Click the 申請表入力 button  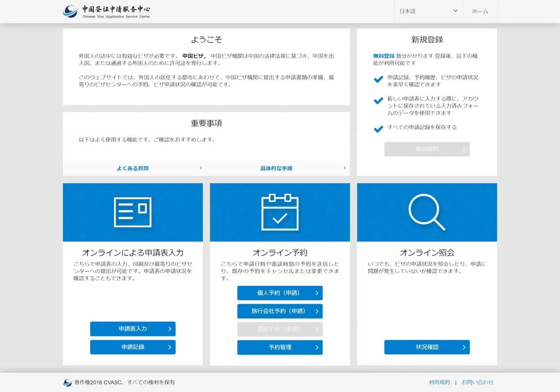pos(132,329)
